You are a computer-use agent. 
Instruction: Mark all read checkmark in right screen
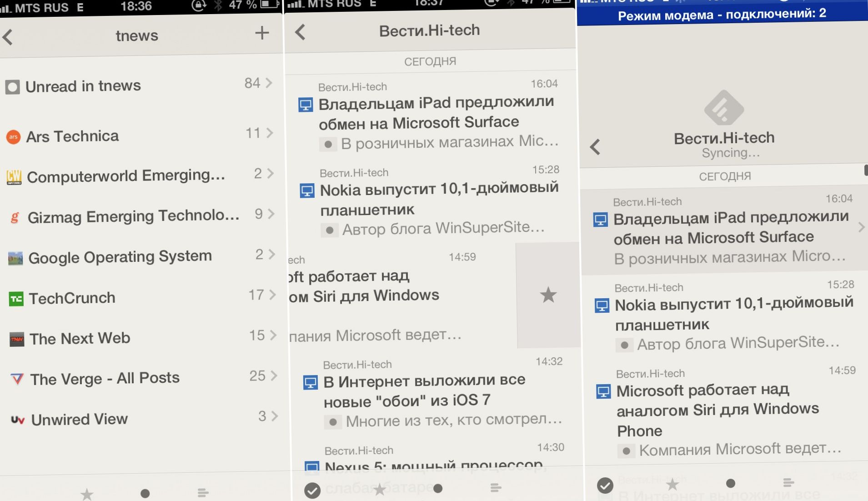(605, 486)
